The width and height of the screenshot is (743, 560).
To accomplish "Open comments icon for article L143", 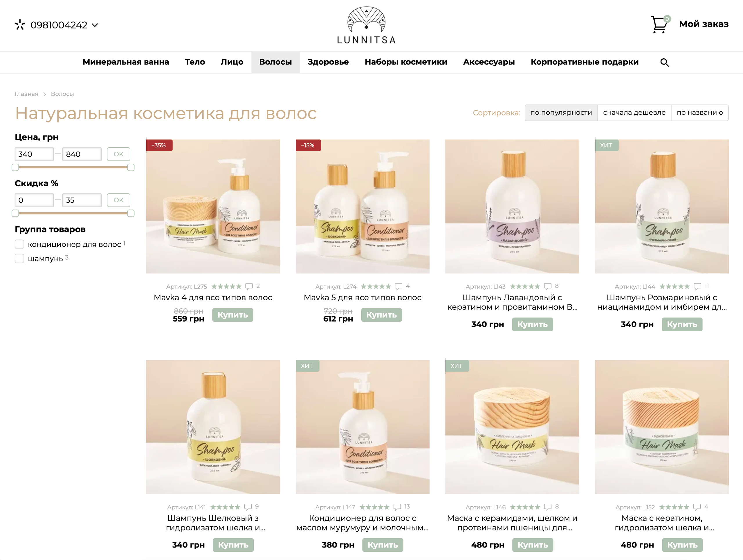I will tap(548, 286).
